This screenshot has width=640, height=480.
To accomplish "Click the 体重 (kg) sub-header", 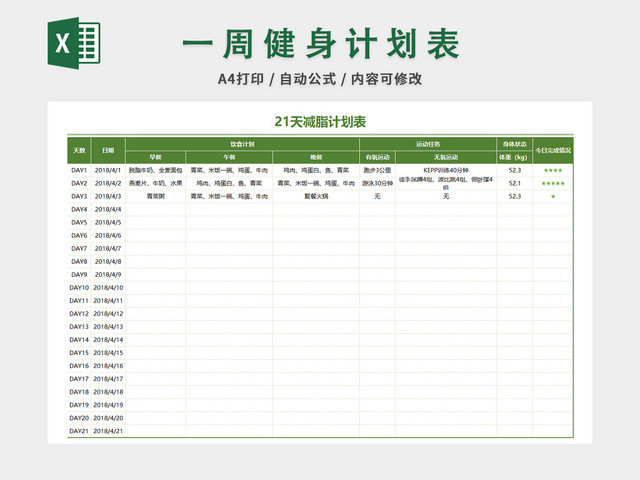I will click(515, 157).
